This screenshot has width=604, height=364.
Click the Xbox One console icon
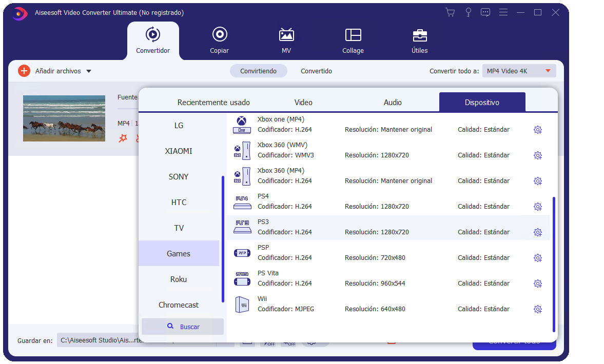[242, 125]
